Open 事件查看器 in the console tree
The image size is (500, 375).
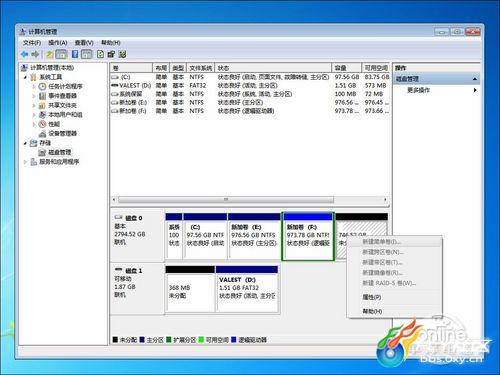point(62,96)
